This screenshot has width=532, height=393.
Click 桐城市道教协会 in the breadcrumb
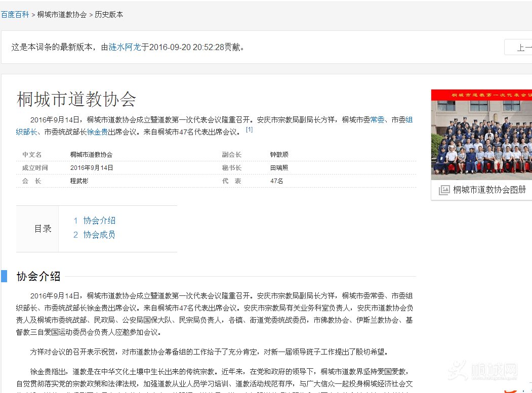coord(62,15)
